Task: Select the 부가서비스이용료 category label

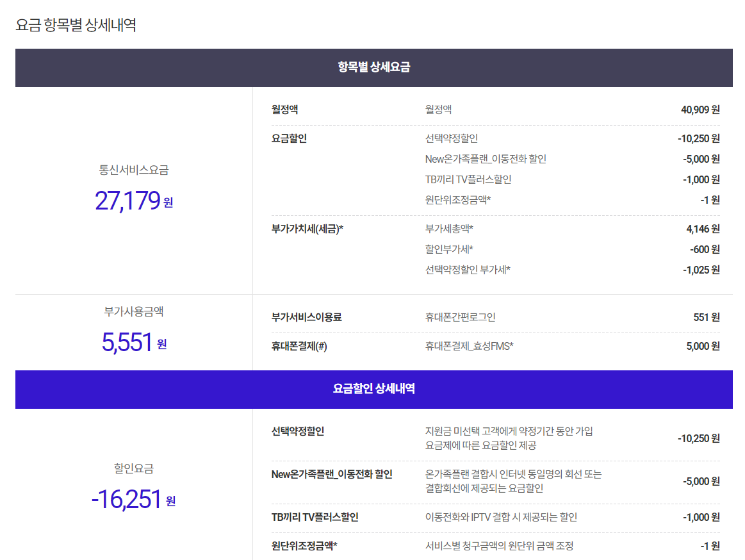Action: coord(306,317)
